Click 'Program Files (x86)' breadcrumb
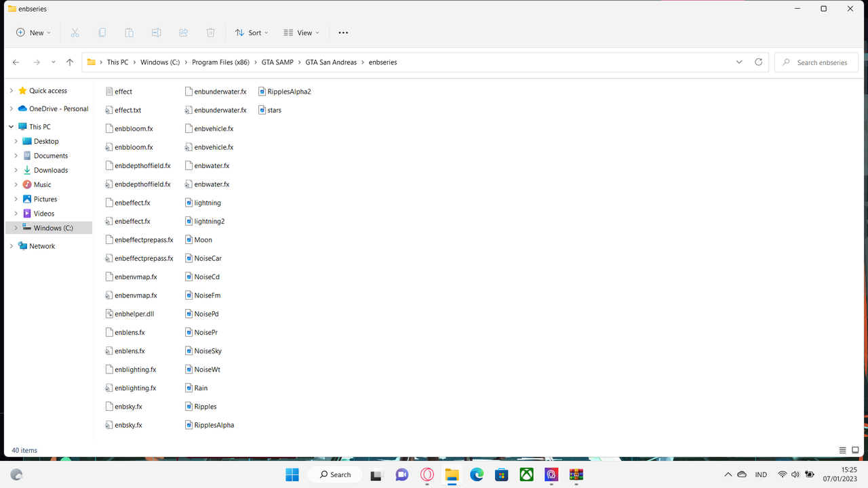The height and width of the screenshot is (488, 868). [x=221, y=62]
